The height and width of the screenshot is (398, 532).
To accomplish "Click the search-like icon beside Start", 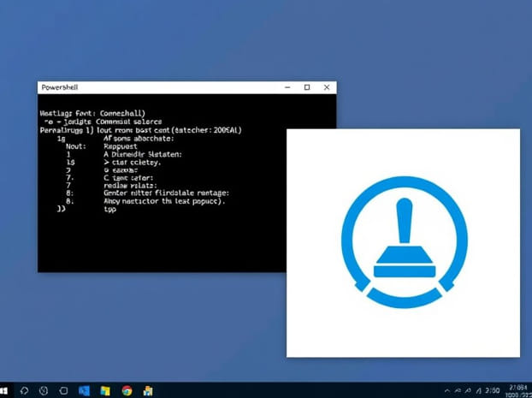I will [24, 390].
